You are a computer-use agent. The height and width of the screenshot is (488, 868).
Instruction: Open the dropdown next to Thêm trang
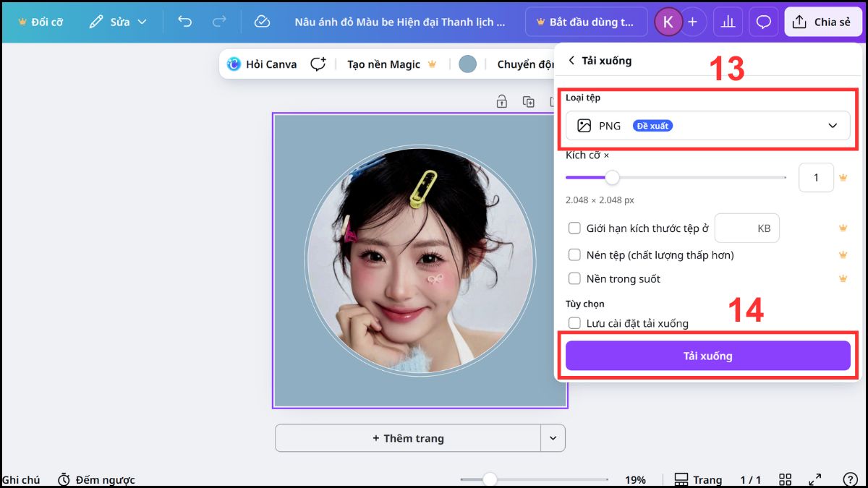pyautogui.click(x=553, y=438)
